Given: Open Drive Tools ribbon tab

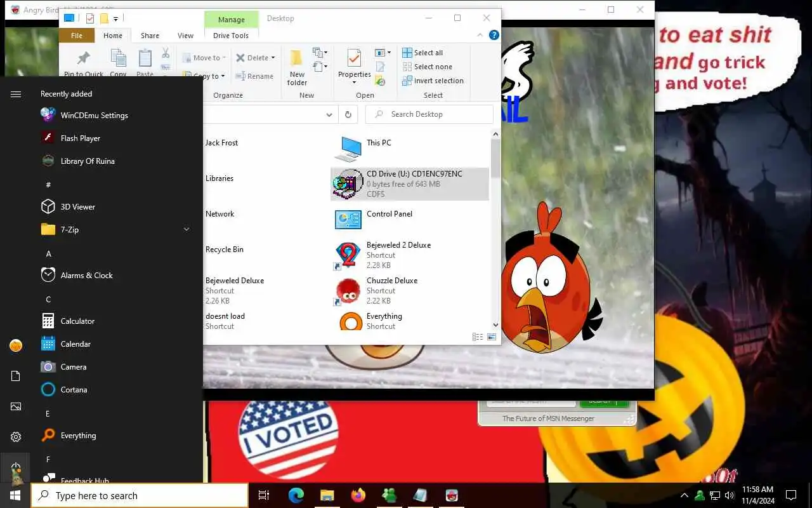Looking at the screenshot, I should pyautogui.click(x=231, y=36).
